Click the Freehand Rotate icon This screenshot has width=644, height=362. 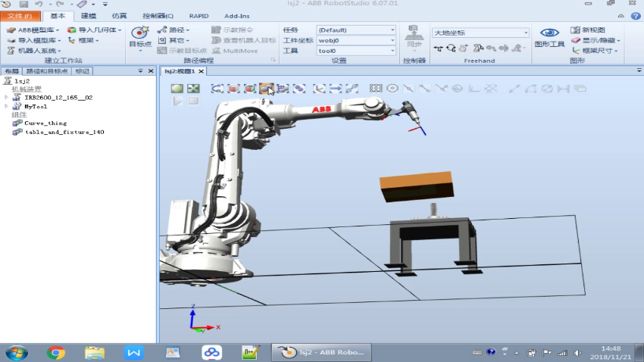click(x=451, y=48)
